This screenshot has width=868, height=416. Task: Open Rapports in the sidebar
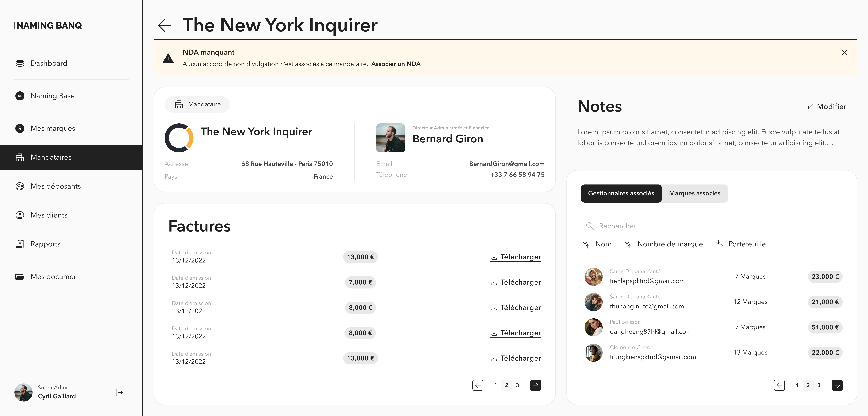pos(71,244)
